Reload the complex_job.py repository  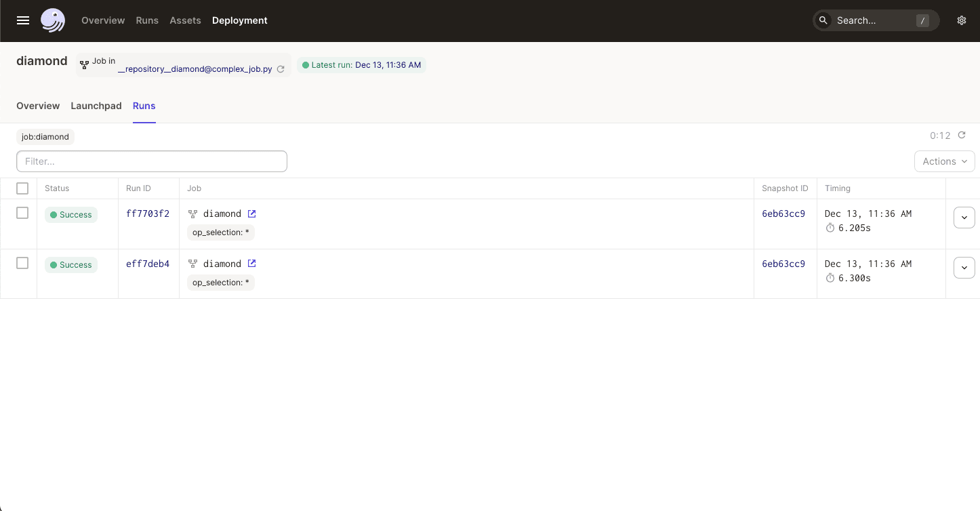281,68
